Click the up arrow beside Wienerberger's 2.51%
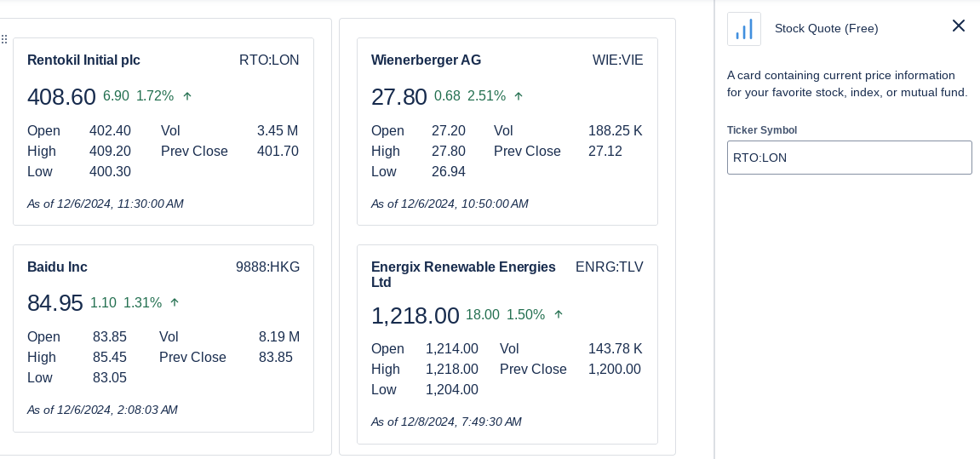This screenshot has height=459, width=980. [519, 96]
